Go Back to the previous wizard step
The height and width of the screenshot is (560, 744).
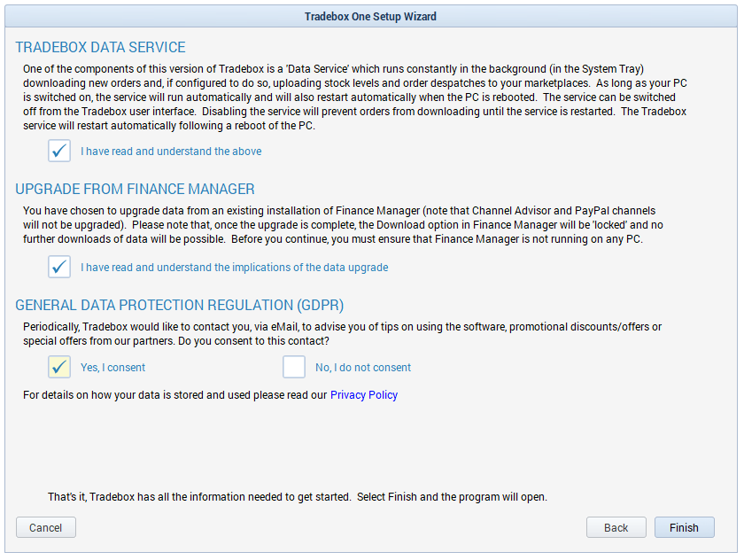click(x=616, y=527)
